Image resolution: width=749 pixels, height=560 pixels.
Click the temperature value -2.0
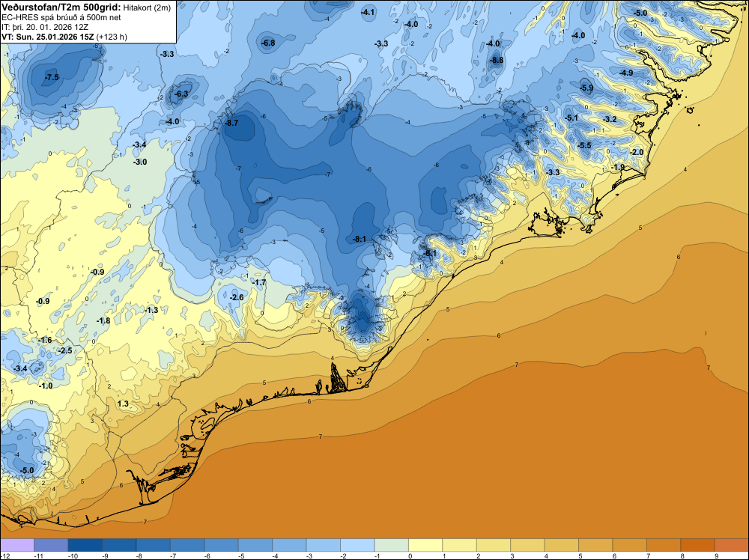coord(637,152)
